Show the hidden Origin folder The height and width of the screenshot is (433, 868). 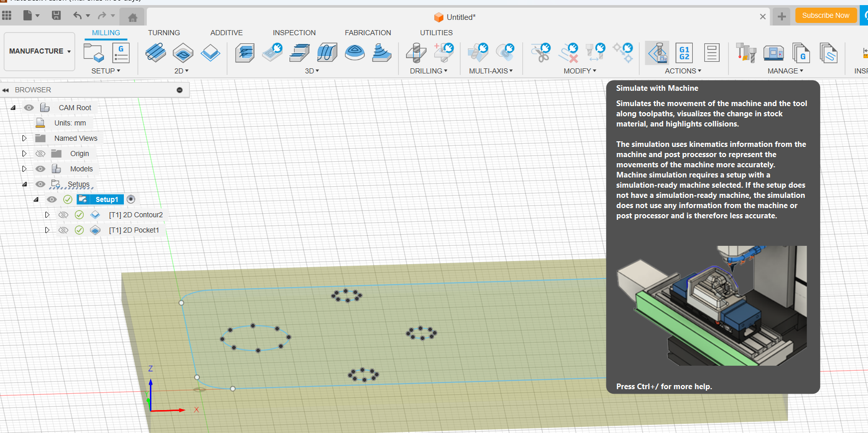coord(40,154)
